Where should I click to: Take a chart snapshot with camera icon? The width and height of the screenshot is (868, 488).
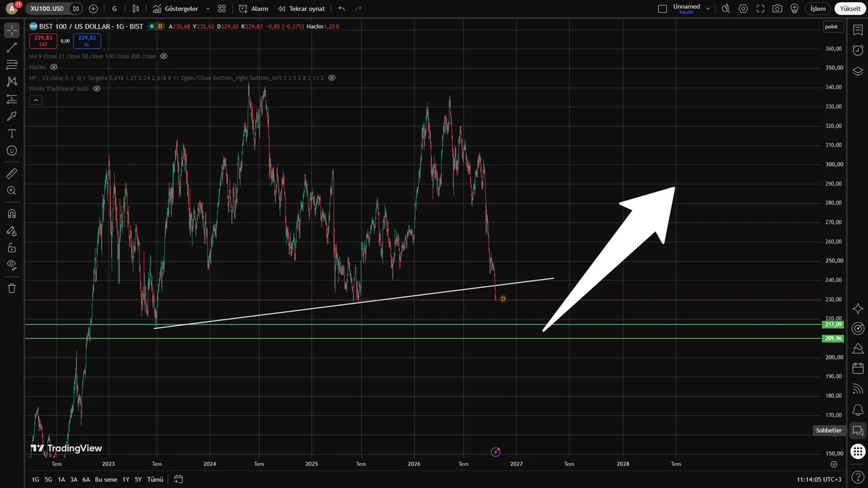point(777,9)
